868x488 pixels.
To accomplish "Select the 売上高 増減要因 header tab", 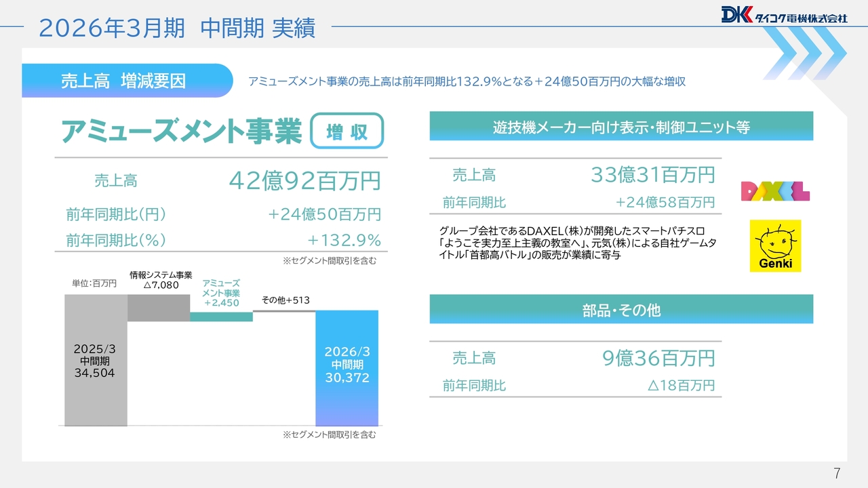I will click(124, 81).
